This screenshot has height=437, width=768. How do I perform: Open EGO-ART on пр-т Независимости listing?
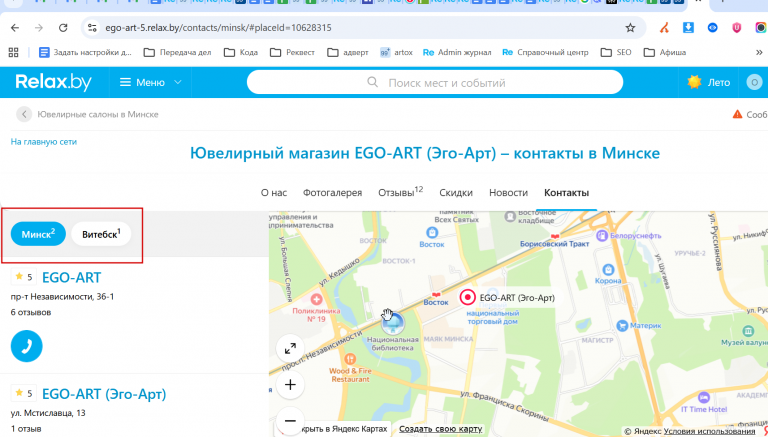click(72, 277)
